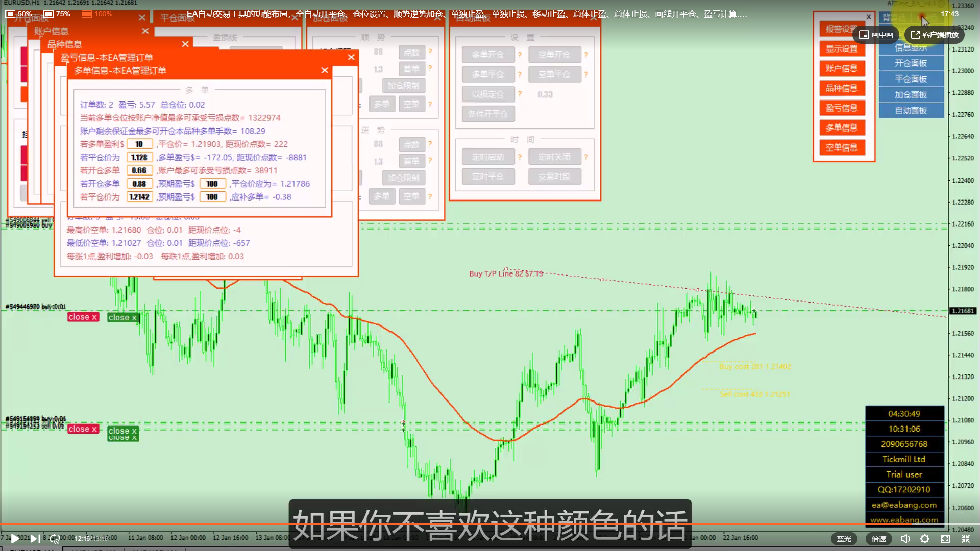Viewport: 980px width, 551px height.
Task: Skip to next video
Action: click(35, 539)
